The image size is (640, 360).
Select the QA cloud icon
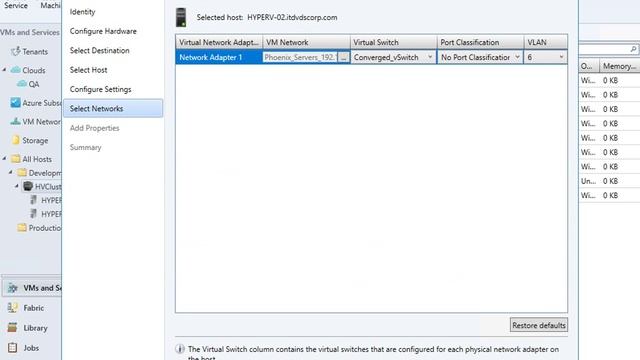tap(22, 84)
